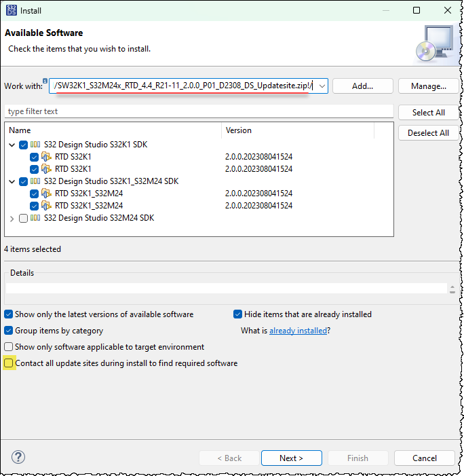Toggle Show only the latest versions checkbox
Image resolution: width=464 pixels, height=476 pixels.
[9, 314]
